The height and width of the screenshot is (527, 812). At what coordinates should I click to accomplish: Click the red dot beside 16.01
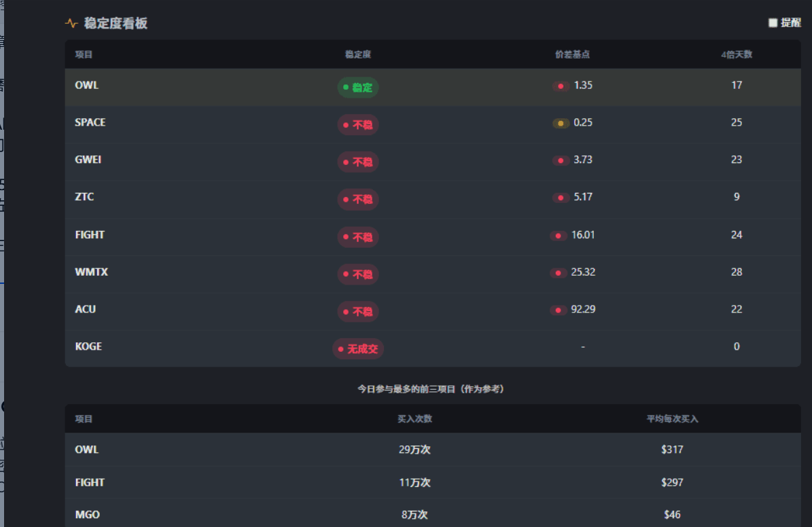(x=559, y=236)
